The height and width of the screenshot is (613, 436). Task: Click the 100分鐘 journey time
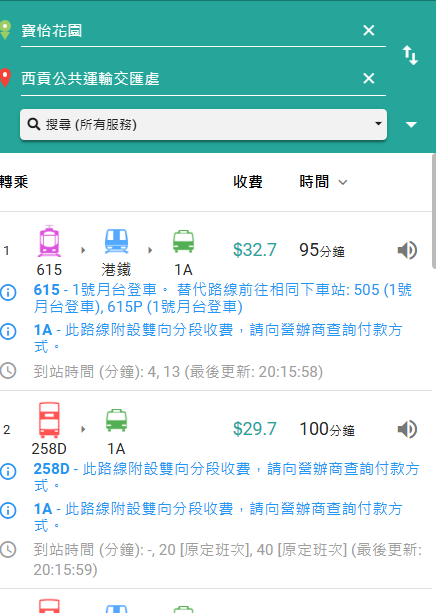tap(327, 429)
